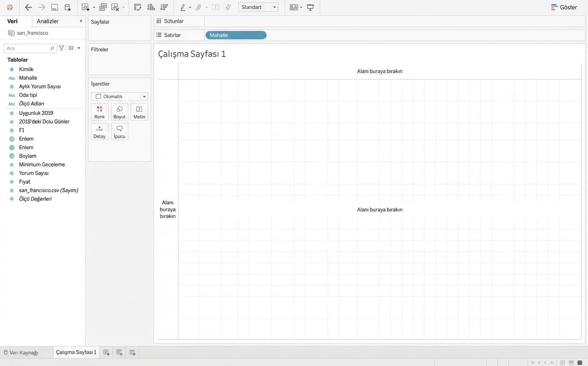This screenshot has height=366, width=588.
Task: Switch to the Analizler tab
Action: coord(48,21)
